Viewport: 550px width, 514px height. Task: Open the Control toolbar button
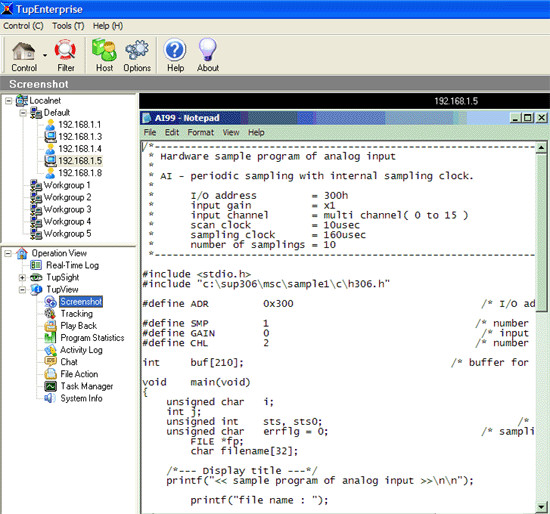click(x=24, y=56)
